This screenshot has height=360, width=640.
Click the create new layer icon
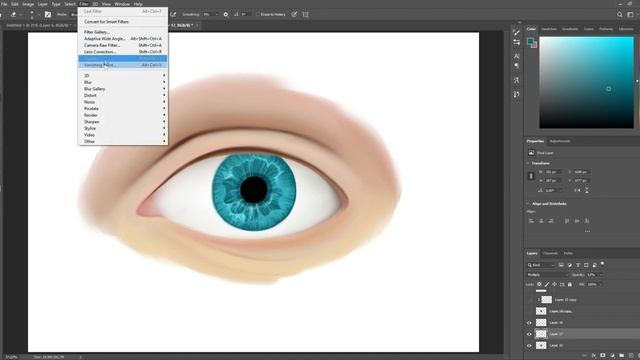coord(631,356)
